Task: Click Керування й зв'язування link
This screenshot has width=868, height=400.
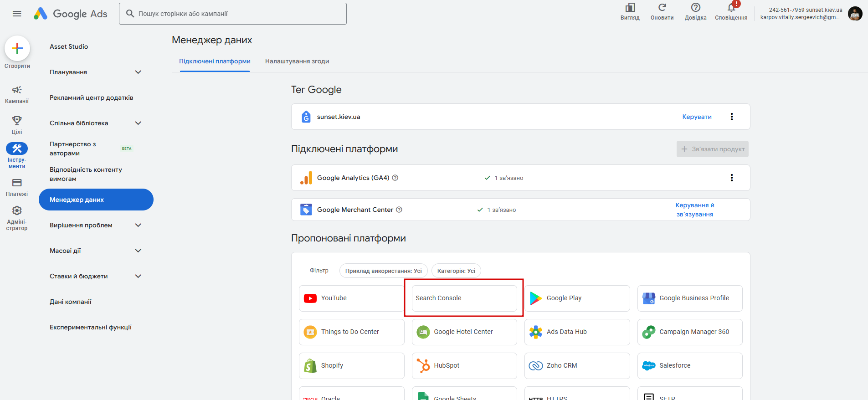Action: [x=695, y=210]
